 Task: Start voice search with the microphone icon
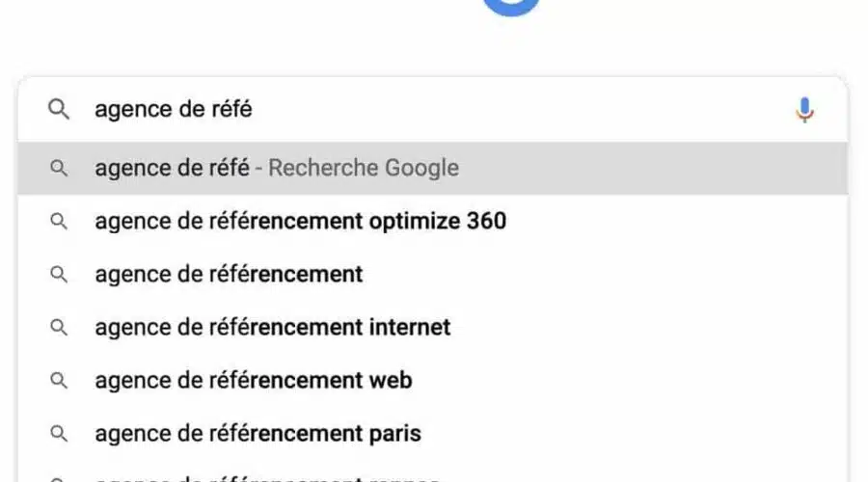804,110
